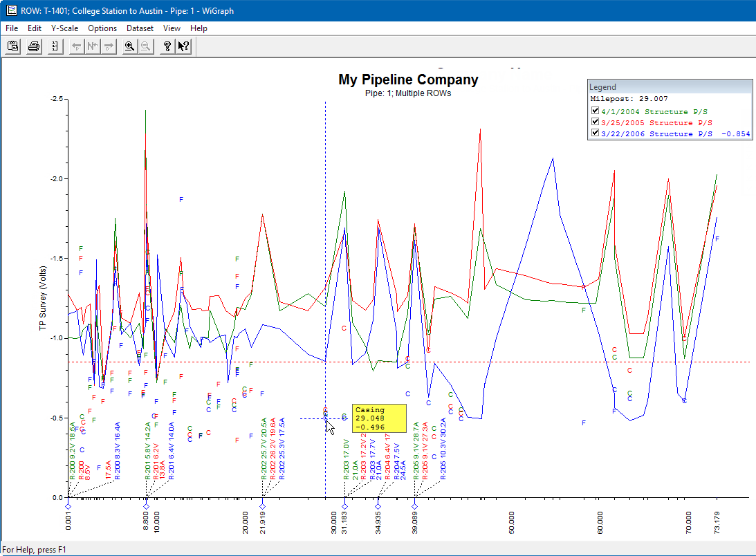The image size is (756, 556).
Task: Open the Options menu
Action: tap(102, 28)
